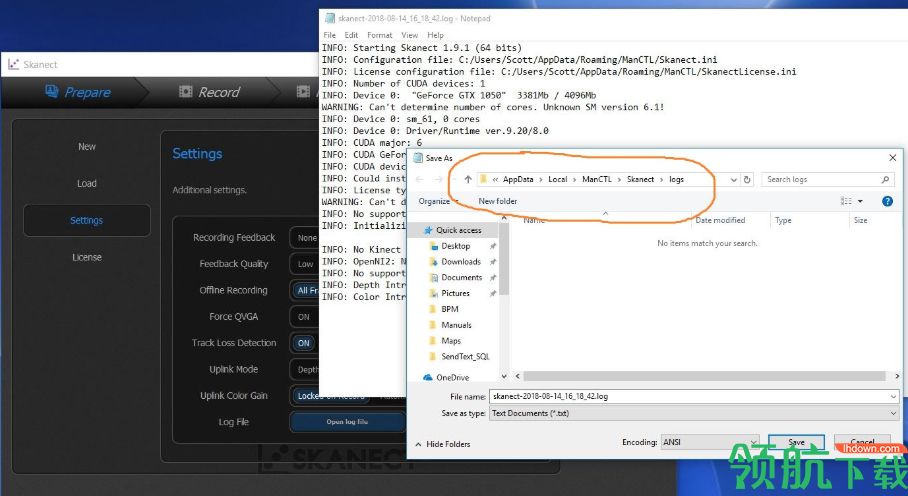Sort by Type column header
908x496 pixels.
(x=783, y=221)
